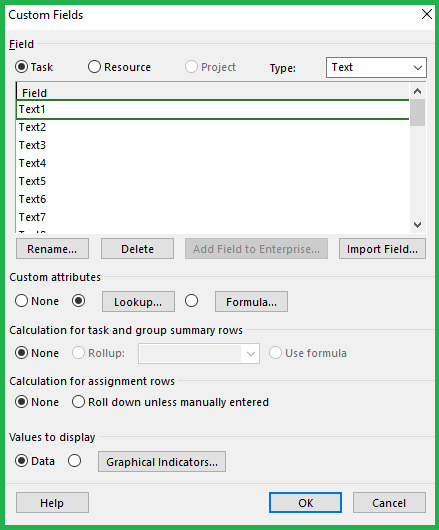Select Text6 in the field list

click(x=212, y=199)
